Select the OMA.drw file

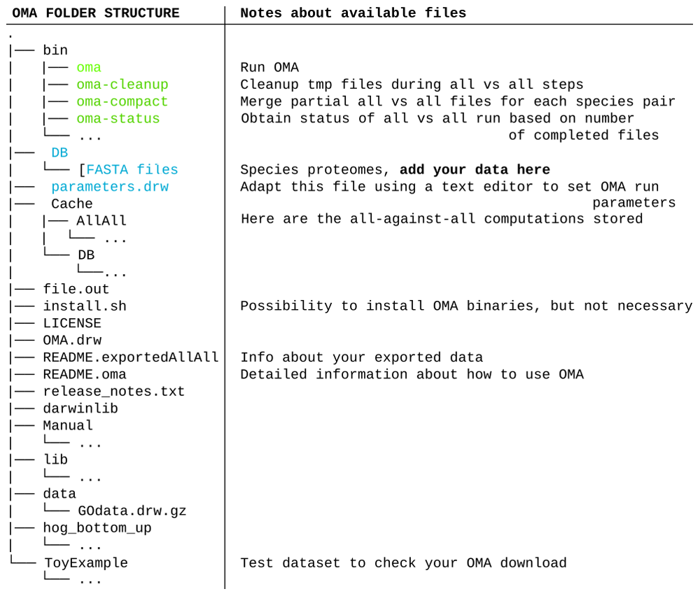[72, 340]
